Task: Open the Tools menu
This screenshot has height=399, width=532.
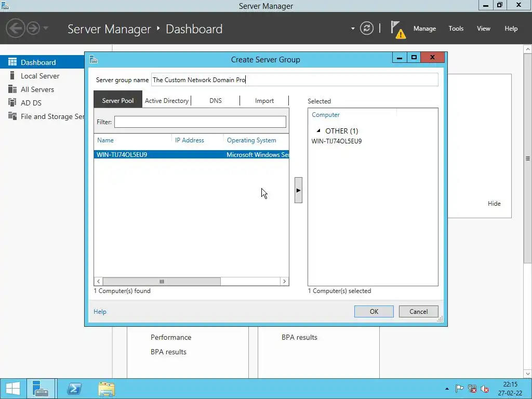Action: (456, 29)
